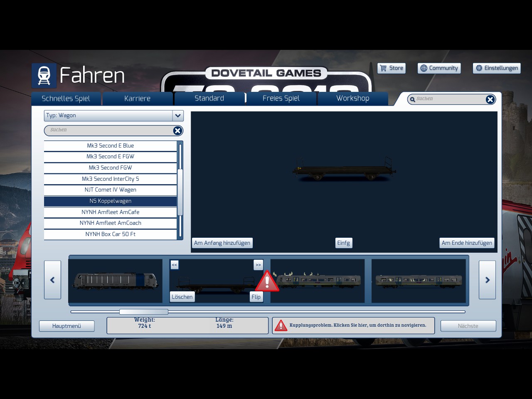
Task: Click Am Ende hinzufügen button
Action: click(467, 243)
